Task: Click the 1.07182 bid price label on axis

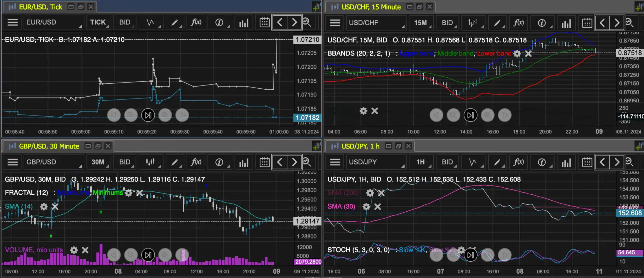Action: 308,118
